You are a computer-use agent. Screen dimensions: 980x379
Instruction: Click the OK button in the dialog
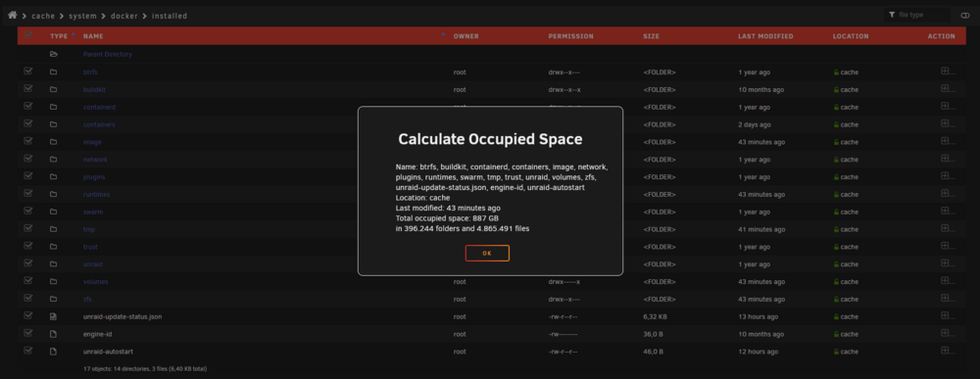pyautogui.click(x=487, y=253)
